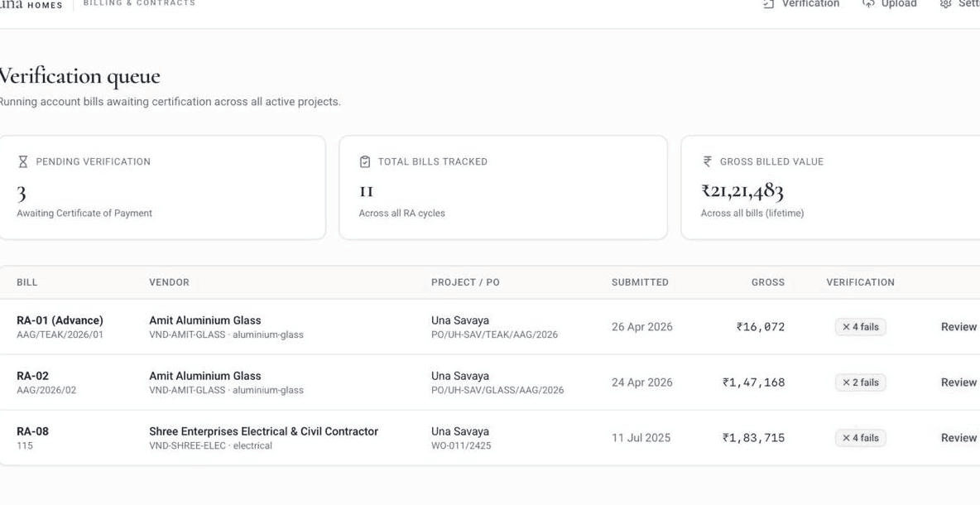
Task: Click PO number PO/UH-SAV/TEAK/AAG/2026
Action: click(x=494, y=335)
